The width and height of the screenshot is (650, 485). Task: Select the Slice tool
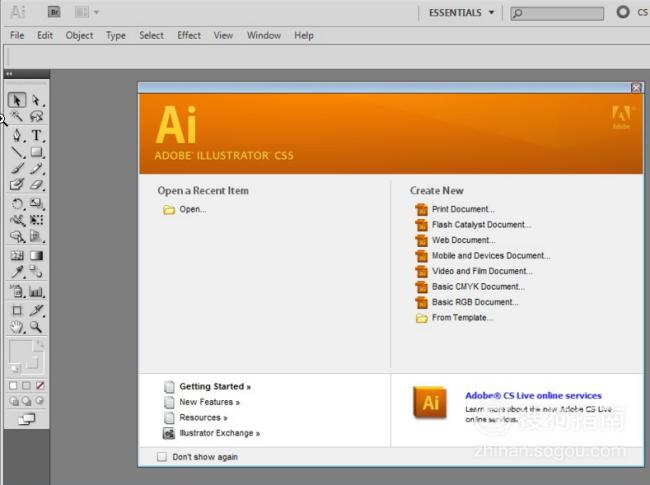[x=36, y=310]
